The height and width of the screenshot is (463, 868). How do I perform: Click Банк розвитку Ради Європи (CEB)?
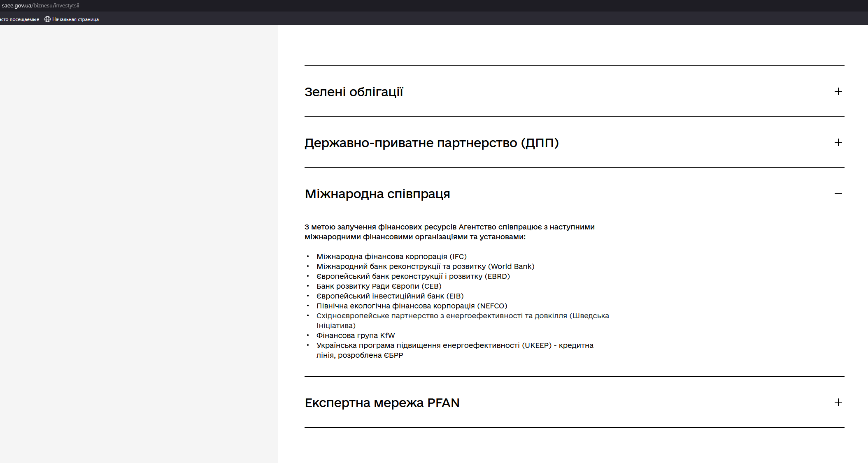[x=379, y=286]
